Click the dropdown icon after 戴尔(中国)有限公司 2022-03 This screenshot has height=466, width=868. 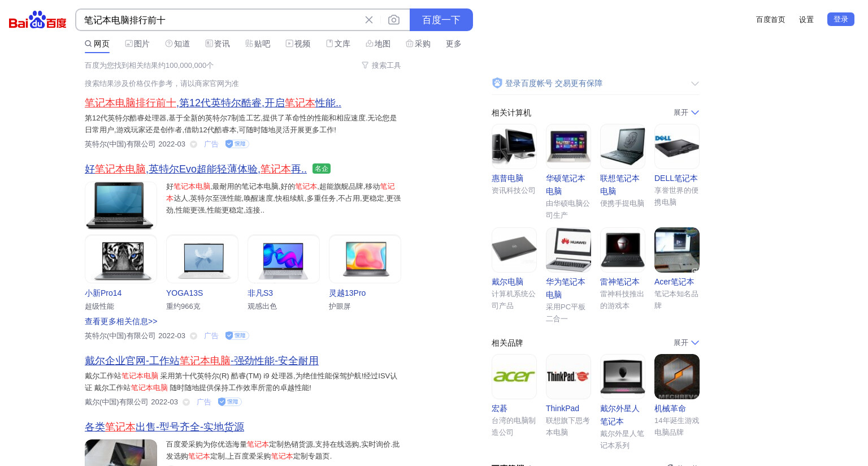point(186,402)
